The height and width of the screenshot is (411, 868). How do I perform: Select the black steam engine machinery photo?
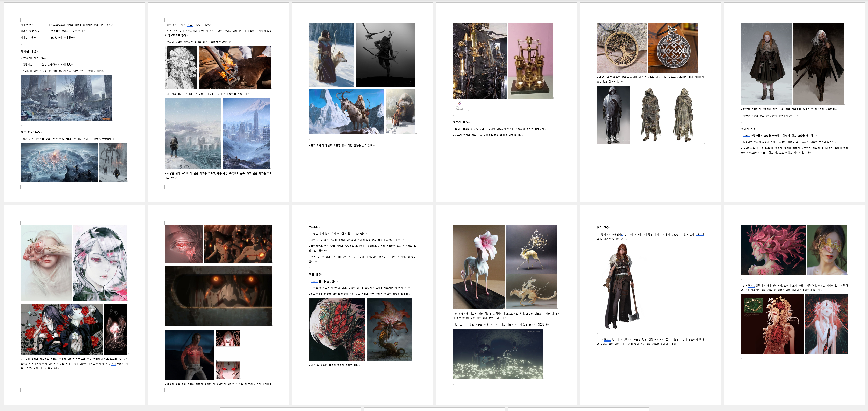click(x=480, y=61)
